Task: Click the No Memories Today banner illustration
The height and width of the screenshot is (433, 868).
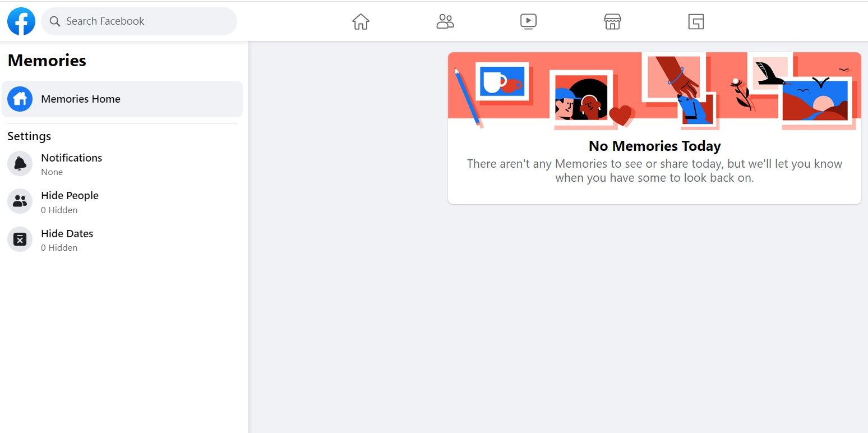Action: pyautogui.click(x=654, y=90)
